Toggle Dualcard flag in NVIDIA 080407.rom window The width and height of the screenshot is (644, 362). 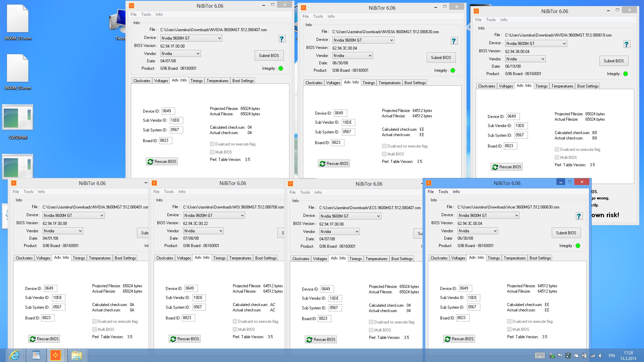[x=212, y=144]
